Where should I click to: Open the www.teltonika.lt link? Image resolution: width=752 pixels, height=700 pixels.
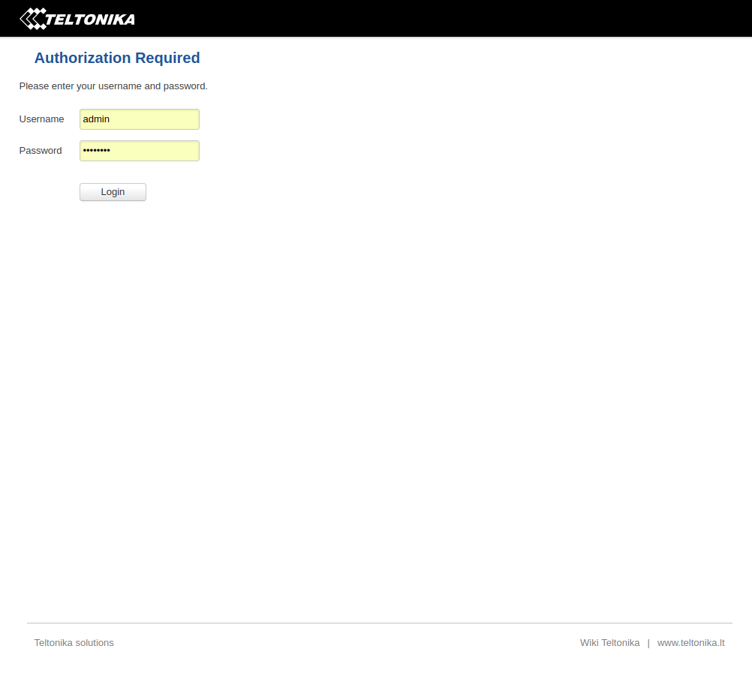(x=690, y=642)
